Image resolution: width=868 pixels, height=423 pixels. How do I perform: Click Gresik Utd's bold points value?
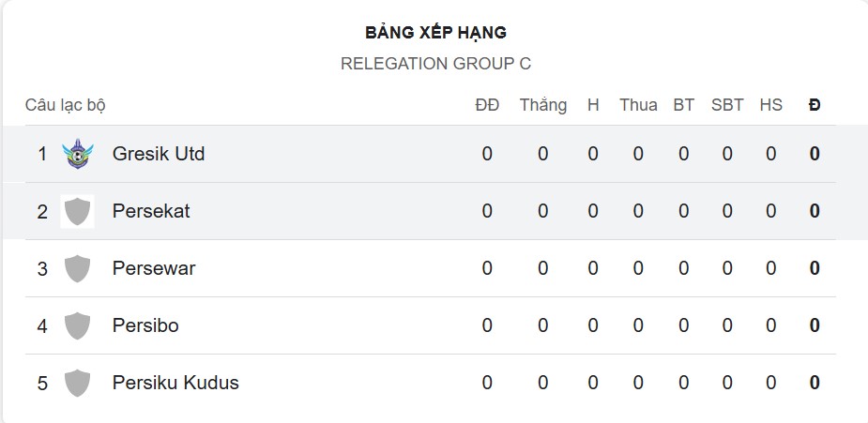click(815, 154)
